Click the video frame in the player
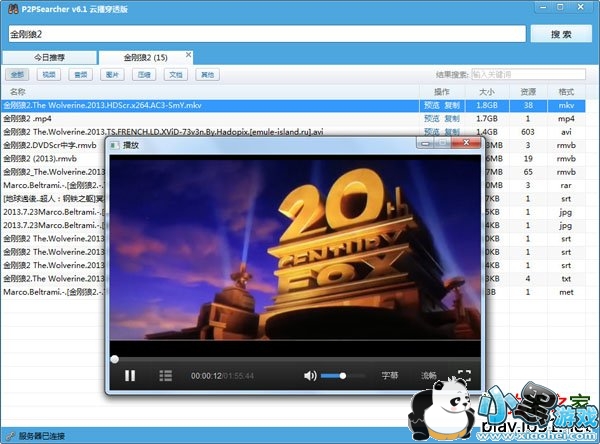Viewport: 600px width, 444px height. click(295, 248)
